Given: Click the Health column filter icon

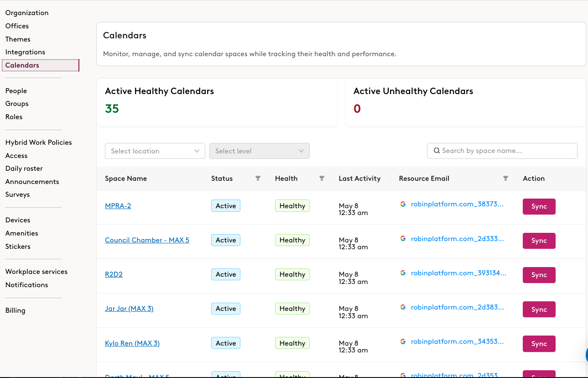Looking at the screenshot, I should pyautogui.click(x=322, y=178).
